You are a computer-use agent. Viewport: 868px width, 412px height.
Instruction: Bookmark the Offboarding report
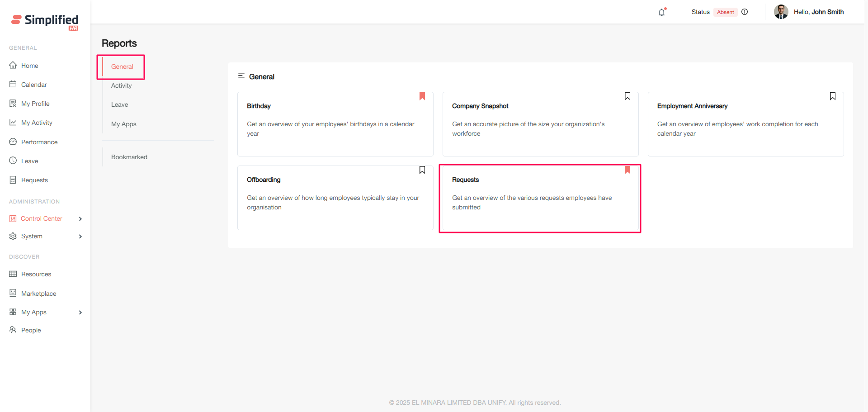(422, 170)
